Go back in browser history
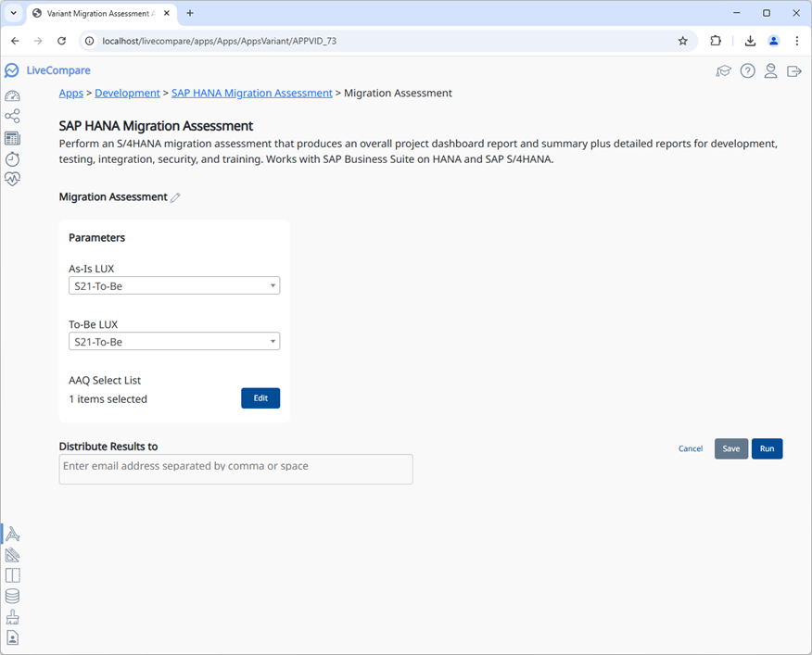The image size is (812, 655). 15,41
